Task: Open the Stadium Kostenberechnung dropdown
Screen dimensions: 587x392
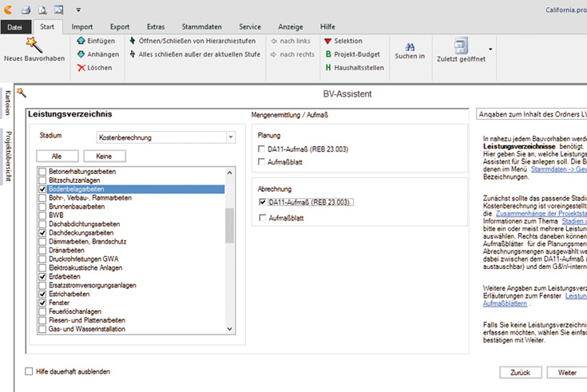Action: [x=231, y=137]
